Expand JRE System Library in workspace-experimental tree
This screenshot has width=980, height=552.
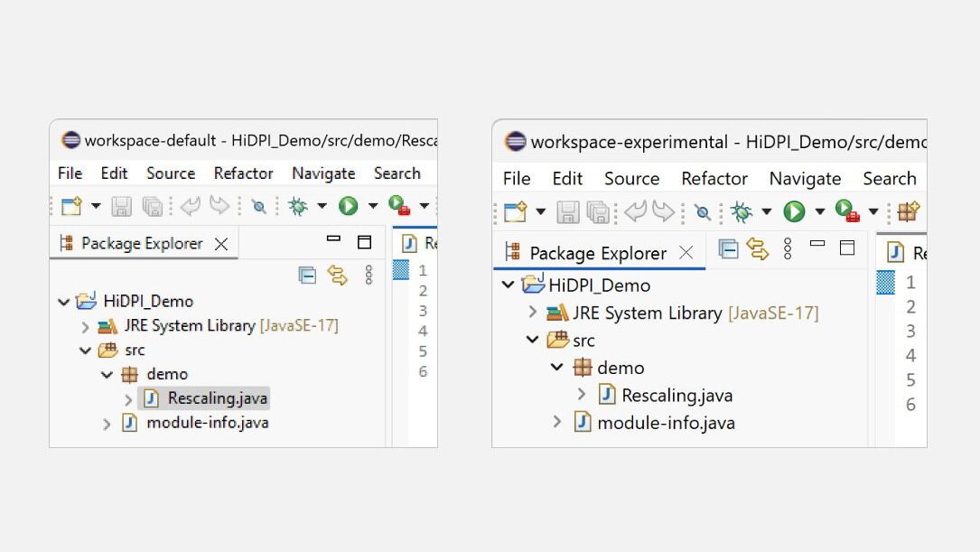pyautogui.click(x=532, y=312)
